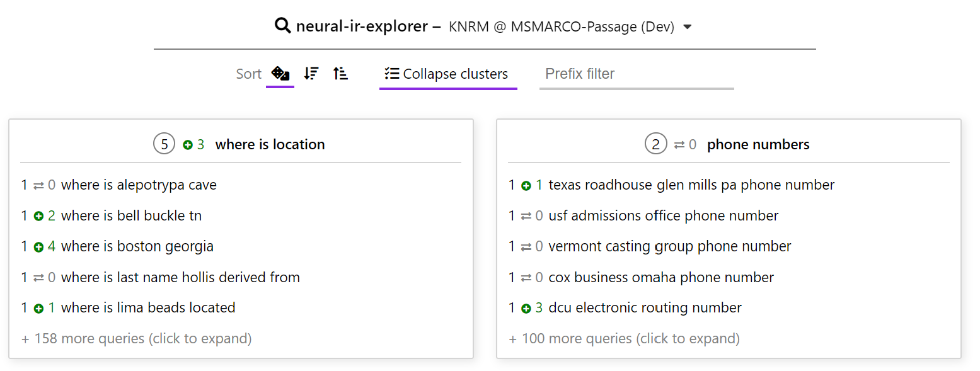Open 'cox business omaha phone number' query
This screenshot has width=980, height=371.
pyautogui.click(x=661, y=277)
